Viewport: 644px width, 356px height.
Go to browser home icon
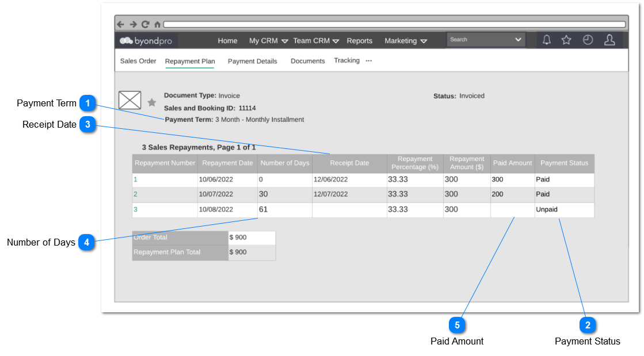click(x=157, y=24)
